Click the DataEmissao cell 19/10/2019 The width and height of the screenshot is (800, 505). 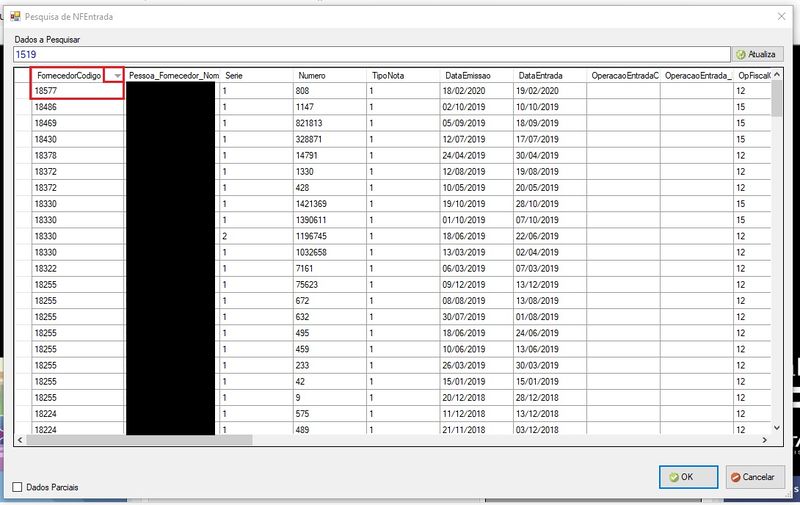point(477,204)
